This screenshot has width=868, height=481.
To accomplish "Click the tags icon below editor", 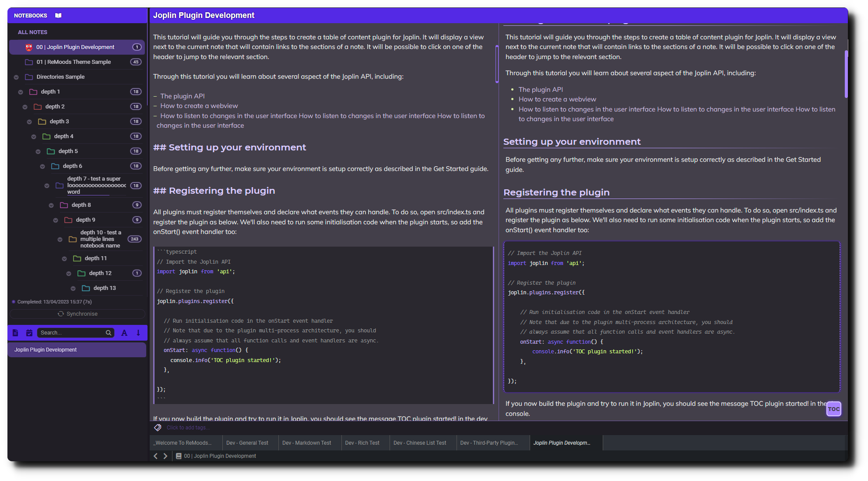I will point(158,428).
